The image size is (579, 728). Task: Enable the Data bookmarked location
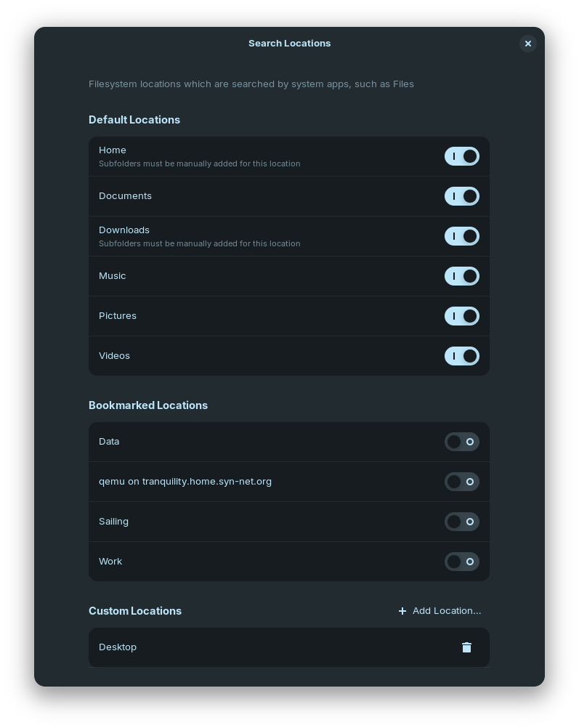click(462, 442)
